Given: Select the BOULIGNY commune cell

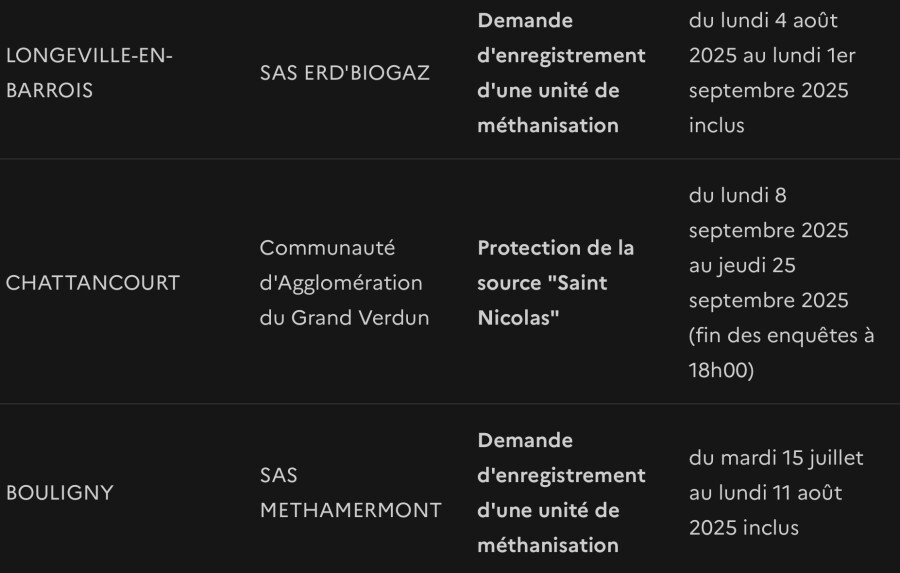Looking at the screenshot, I should [60, 493].
